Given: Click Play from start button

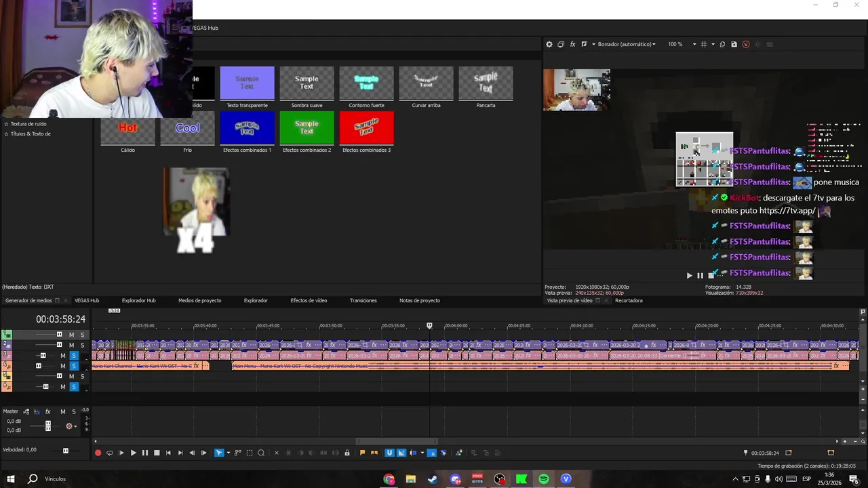Looking at the screenshot, I should (121, 453).
